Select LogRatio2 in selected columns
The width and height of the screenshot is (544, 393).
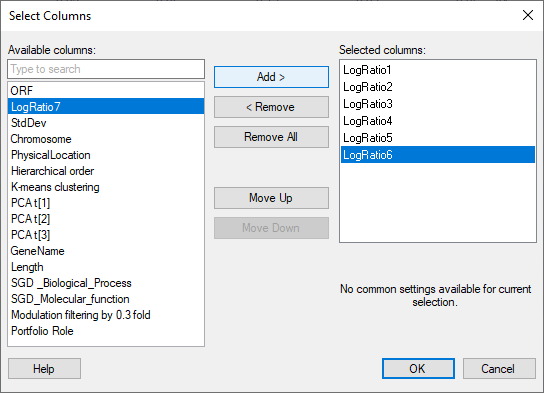coord(438,87)
